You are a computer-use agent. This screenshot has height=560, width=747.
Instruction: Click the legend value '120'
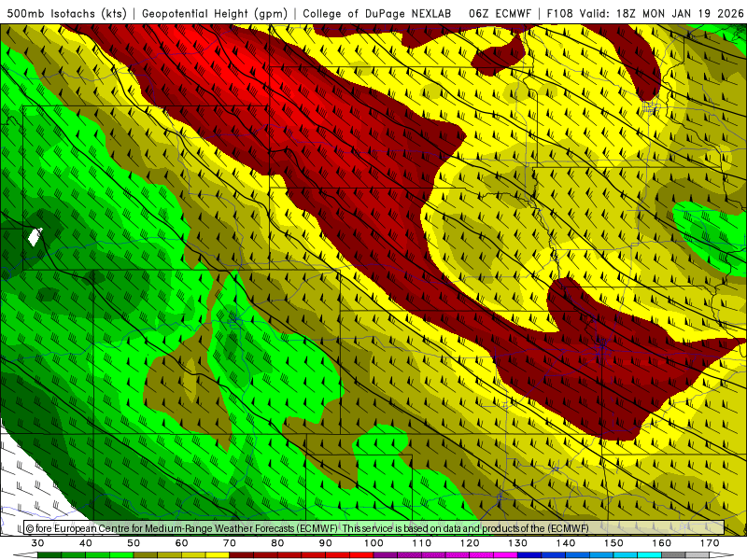tap(470, 543)
